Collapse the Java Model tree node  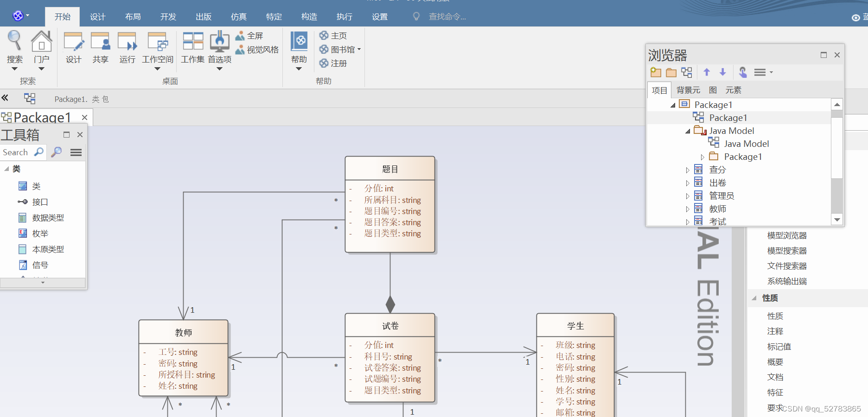[x=688, y=131]
